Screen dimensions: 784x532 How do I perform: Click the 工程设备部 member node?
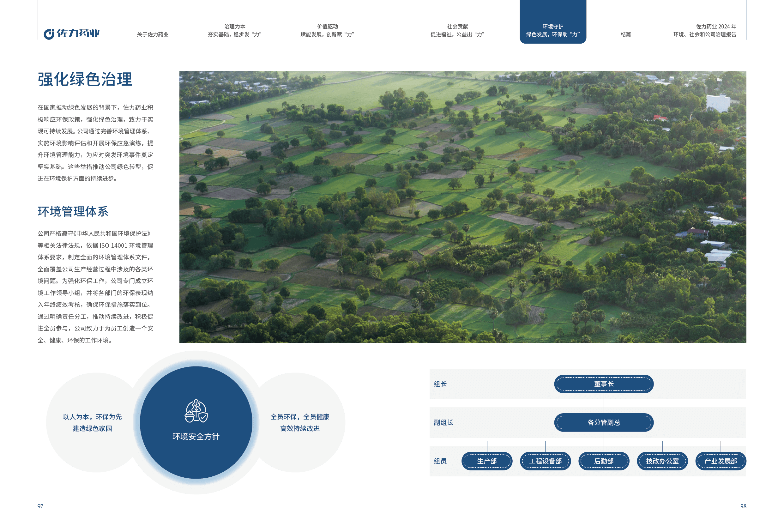point(545,461)
